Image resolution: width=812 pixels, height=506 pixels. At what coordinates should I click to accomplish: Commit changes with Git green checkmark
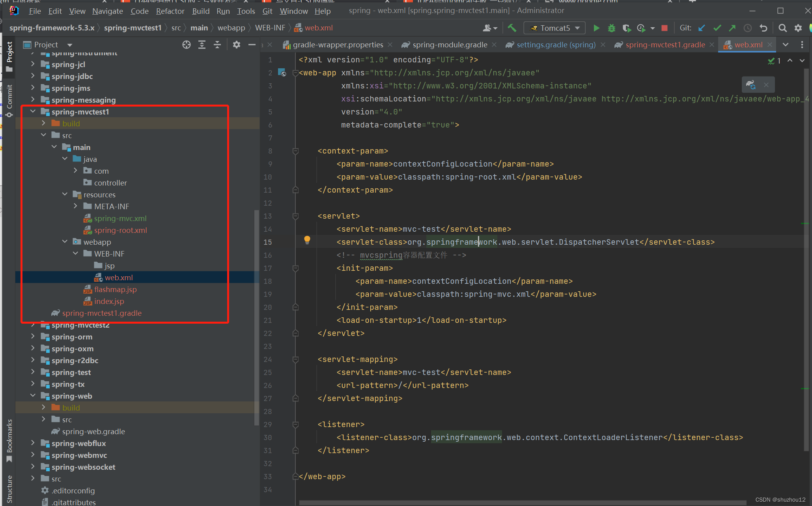click(x=717, y=28)
